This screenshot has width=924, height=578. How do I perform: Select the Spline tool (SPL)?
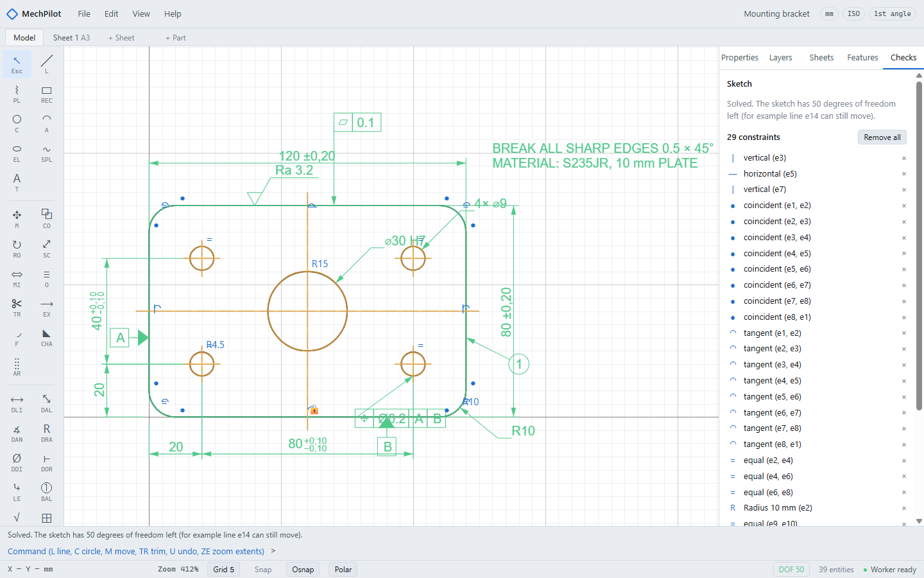[x=47, y=152]
